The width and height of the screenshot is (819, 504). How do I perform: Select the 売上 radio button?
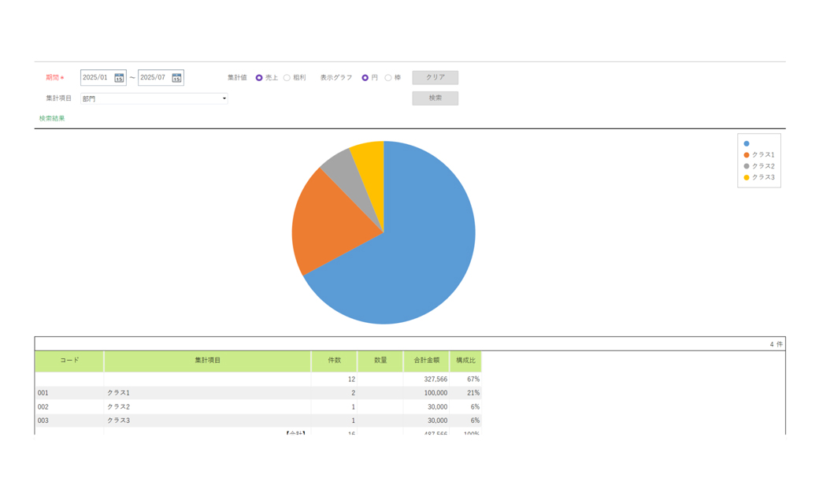click(x=259, y=78)
